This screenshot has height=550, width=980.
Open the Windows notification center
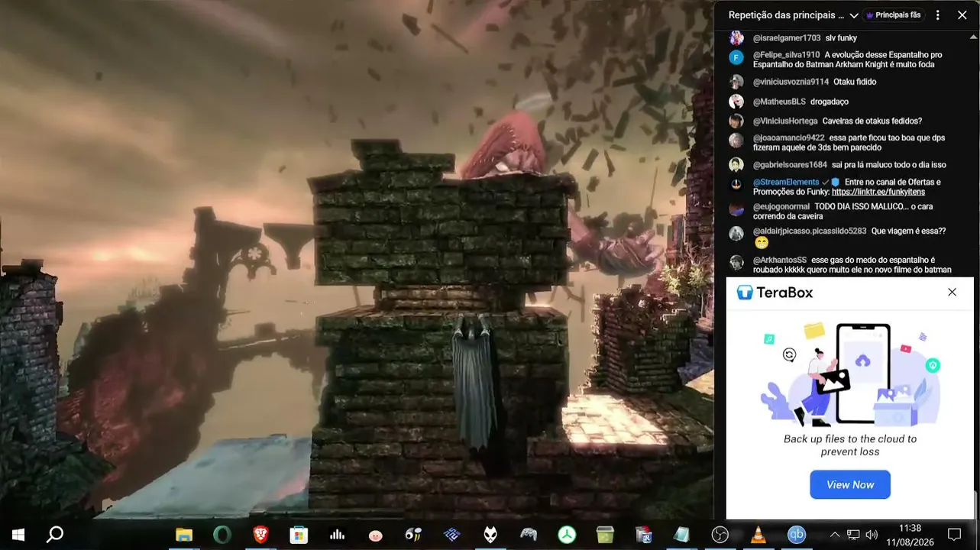coord(954,535)
